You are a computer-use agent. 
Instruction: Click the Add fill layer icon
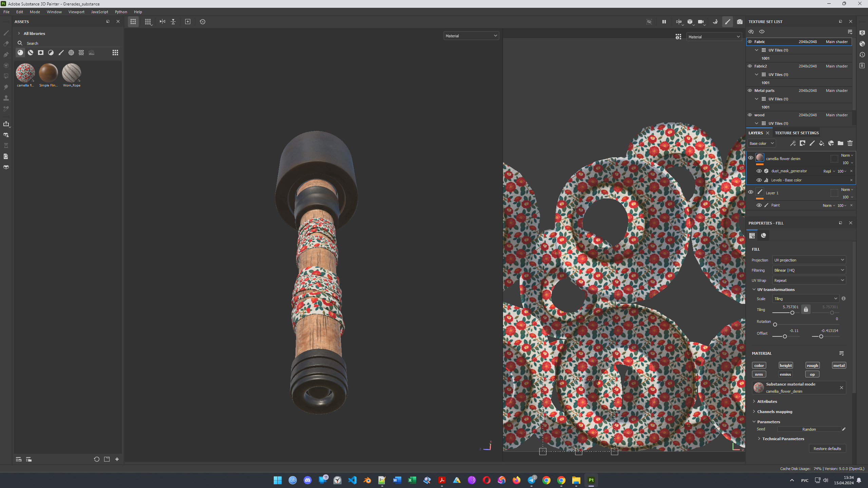pyautogui.click(x=821, y=143)
